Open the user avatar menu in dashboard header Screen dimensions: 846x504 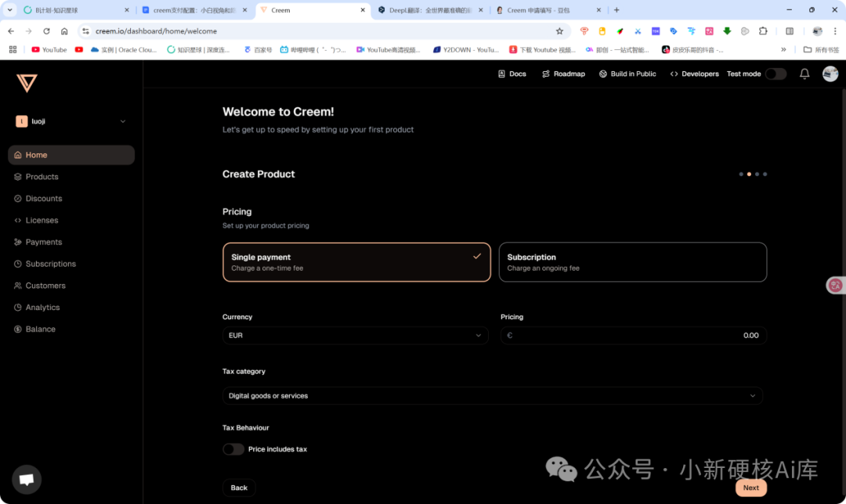click(x=830, y=74)
